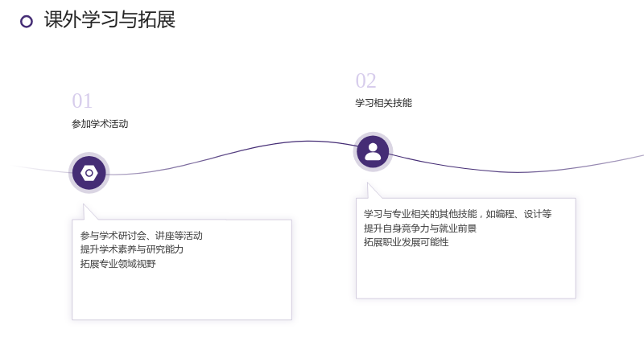This screenshot has width=644, height=362.
Task: Click the number 01 label
Action: click(x=82, y=101)
